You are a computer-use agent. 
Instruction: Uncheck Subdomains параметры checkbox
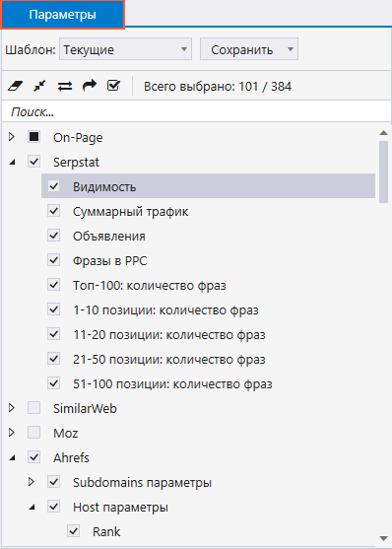[53, 482]
